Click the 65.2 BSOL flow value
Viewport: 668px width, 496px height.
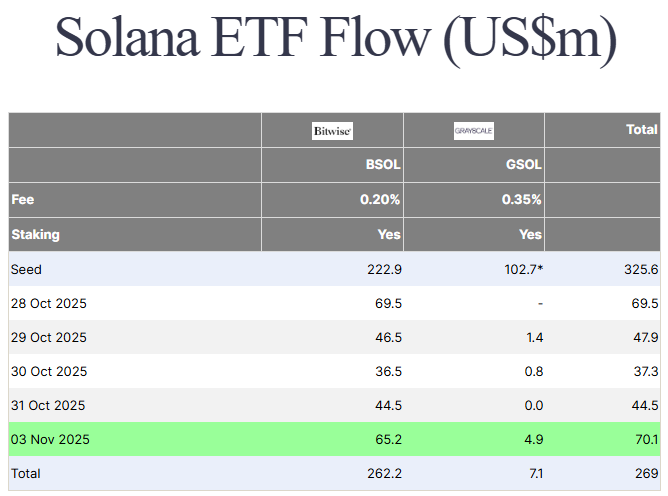(x=387, y=439)
